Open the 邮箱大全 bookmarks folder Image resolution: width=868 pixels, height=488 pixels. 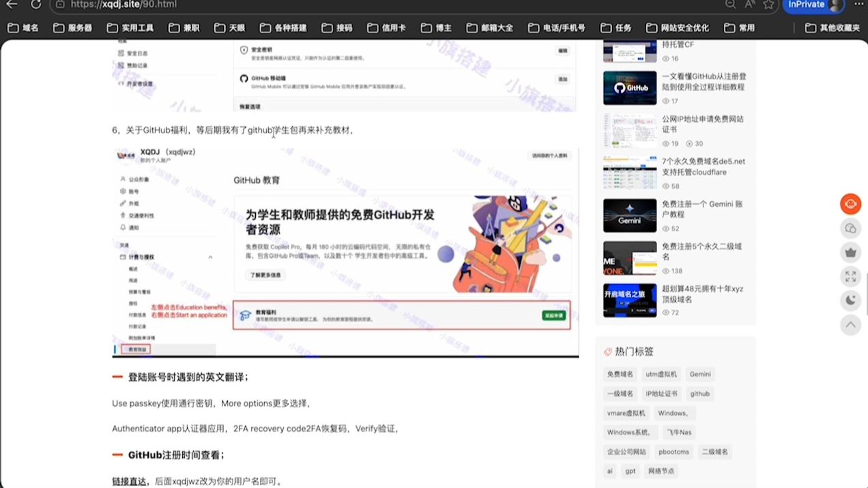point(490,28)
